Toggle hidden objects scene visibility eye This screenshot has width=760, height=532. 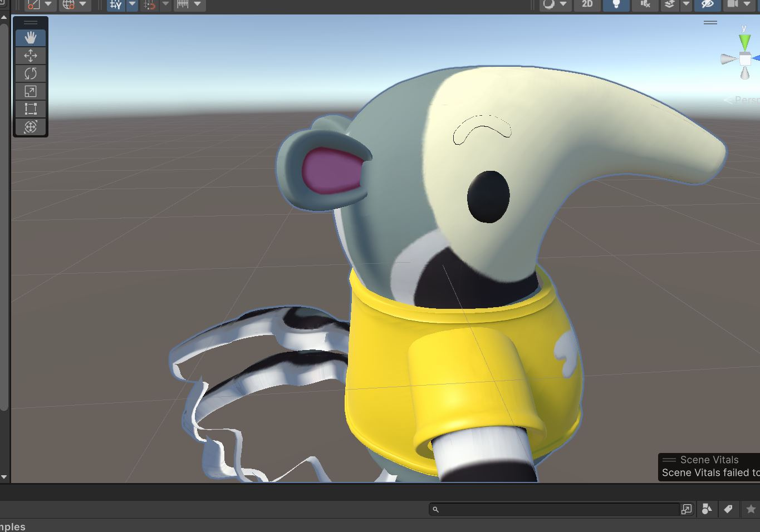(x=708, y=4)
